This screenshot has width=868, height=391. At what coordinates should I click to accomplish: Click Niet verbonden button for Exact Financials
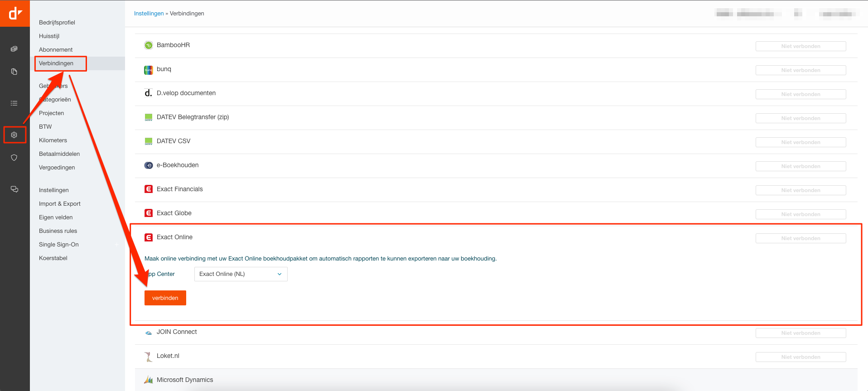point(800,190)
